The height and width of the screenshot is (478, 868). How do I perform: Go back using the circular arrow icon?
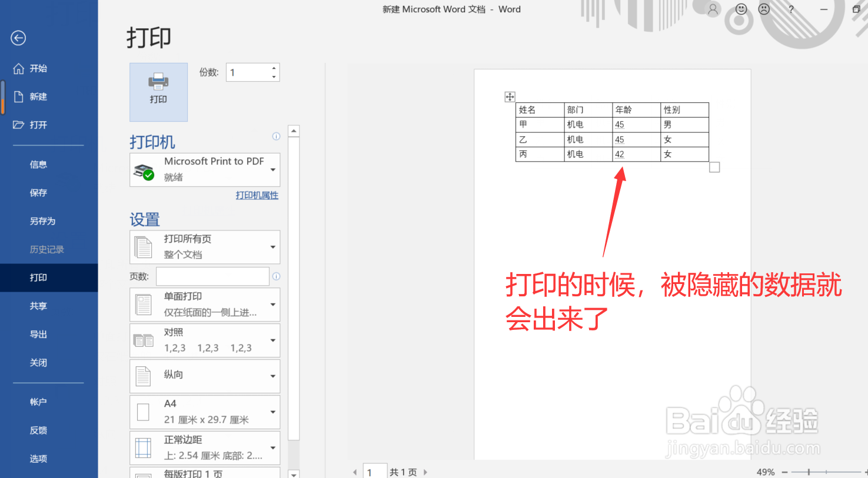click(18, 38)
